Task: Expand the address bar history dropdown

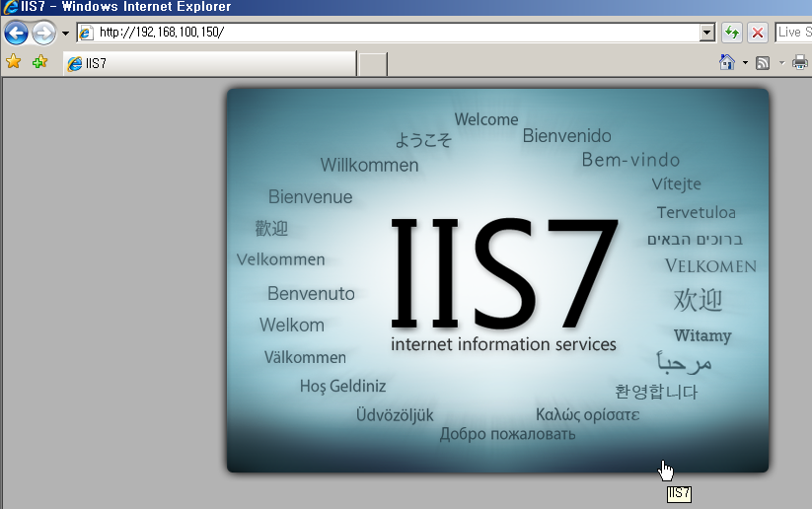Action: (707, 33)
